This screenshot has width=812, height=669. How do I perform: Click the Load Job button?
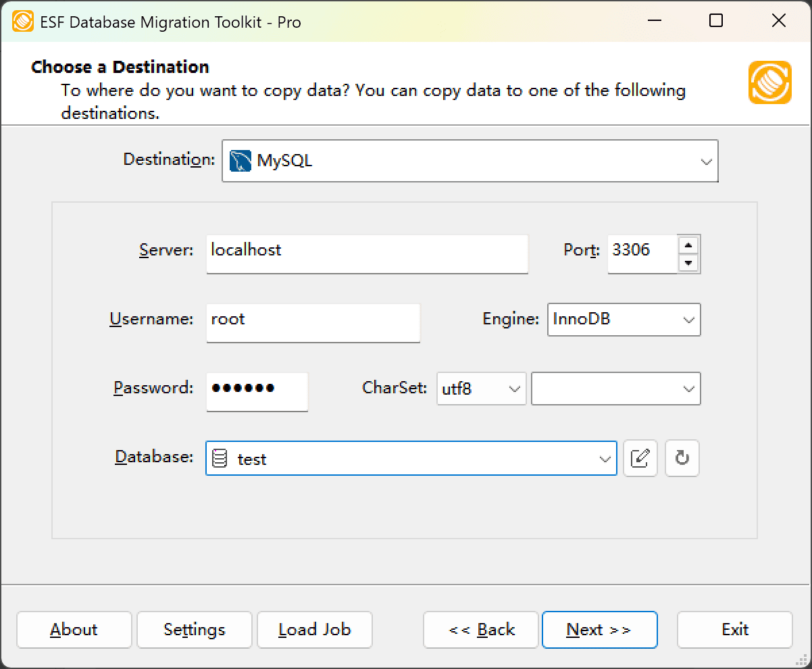click(314, 630)
